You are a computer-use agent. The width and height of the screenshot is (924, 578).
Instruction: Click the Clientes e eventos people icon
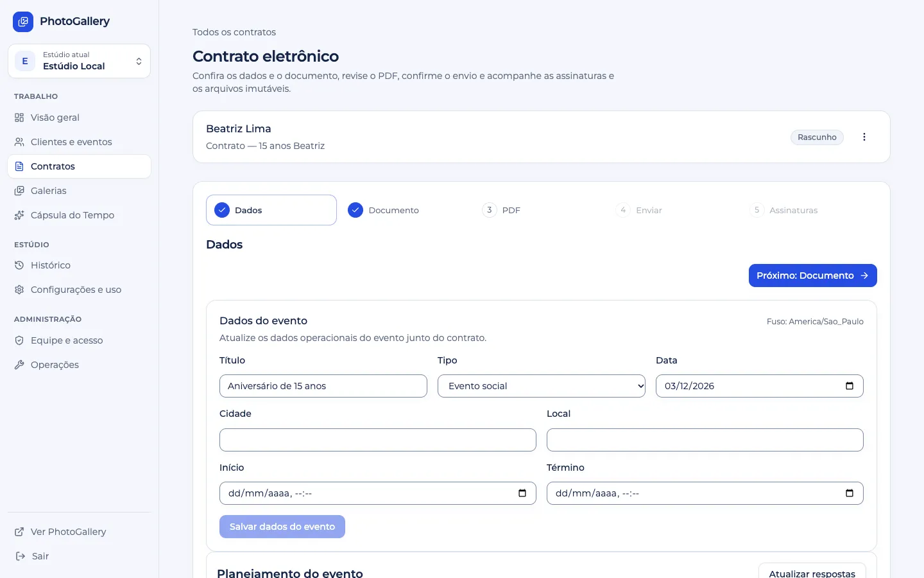pos(19,142)
